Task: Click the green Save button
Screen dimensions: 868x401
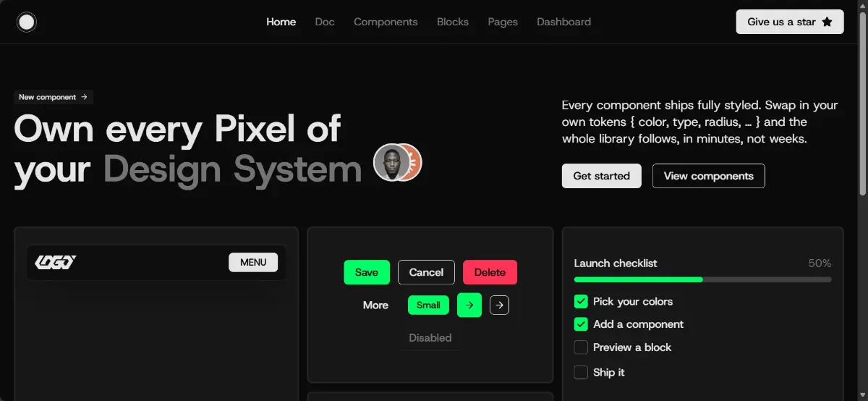Action: (x=367, y=272)
